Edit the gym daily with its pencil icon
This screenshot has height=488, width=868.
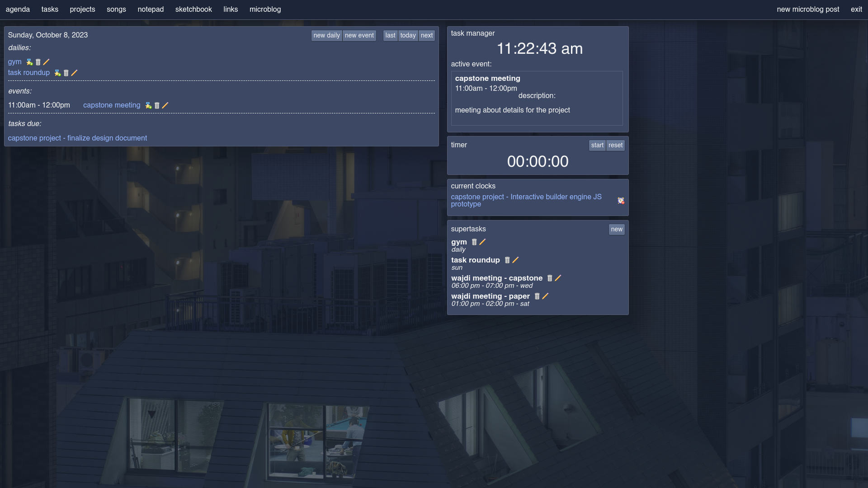click(46, 62)
